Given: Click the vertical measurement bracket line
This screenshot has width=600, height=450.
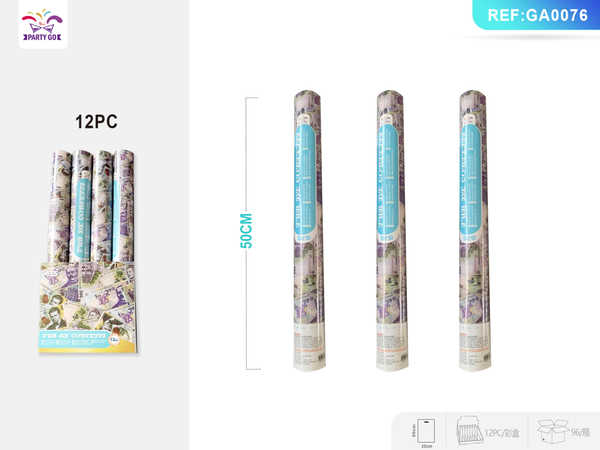Looking at the screenshot, I should tap(246, 233).
